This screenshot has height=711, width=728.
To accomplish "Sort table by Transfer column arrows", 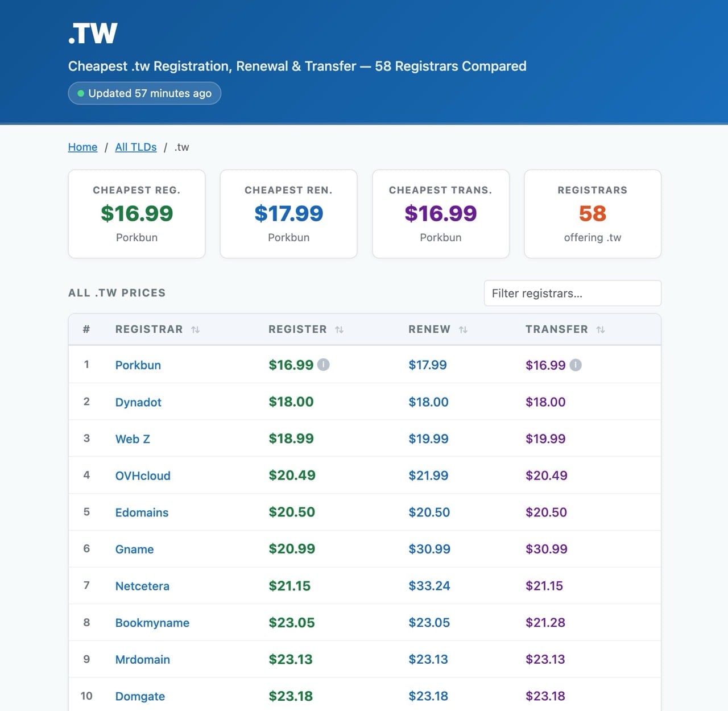I will 600,330.
